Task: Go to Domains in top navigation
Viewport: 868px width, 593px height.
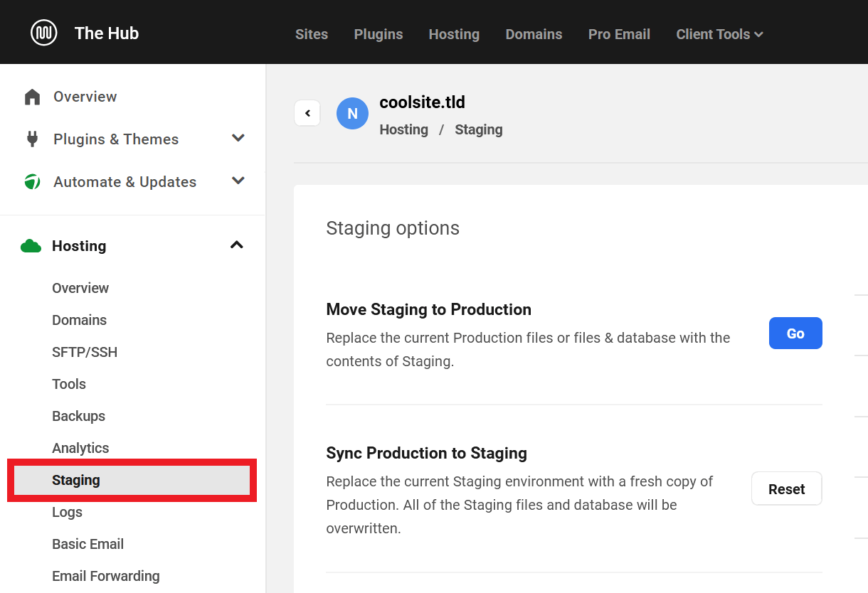Action: tap(534, 34)
